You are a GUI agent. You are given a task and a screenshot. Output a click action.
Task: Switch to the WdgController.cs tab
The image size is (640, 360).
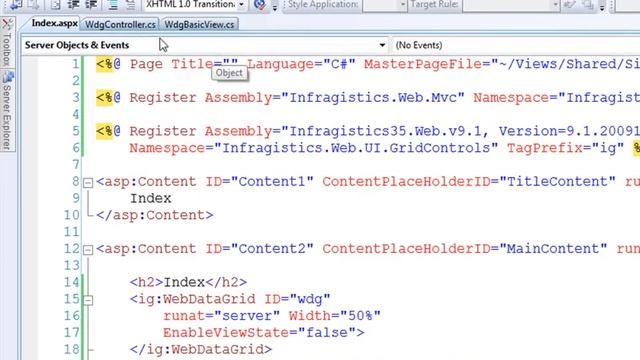click(x=120, y=24)
